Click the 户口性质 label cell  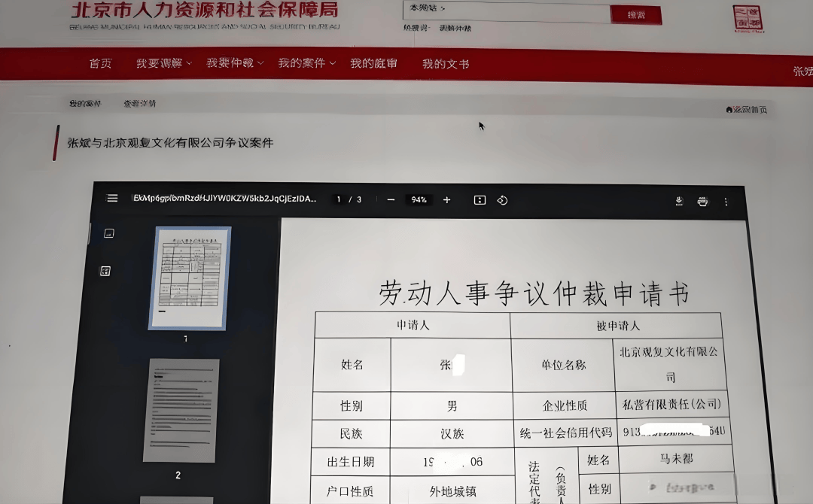coord(350,491)
